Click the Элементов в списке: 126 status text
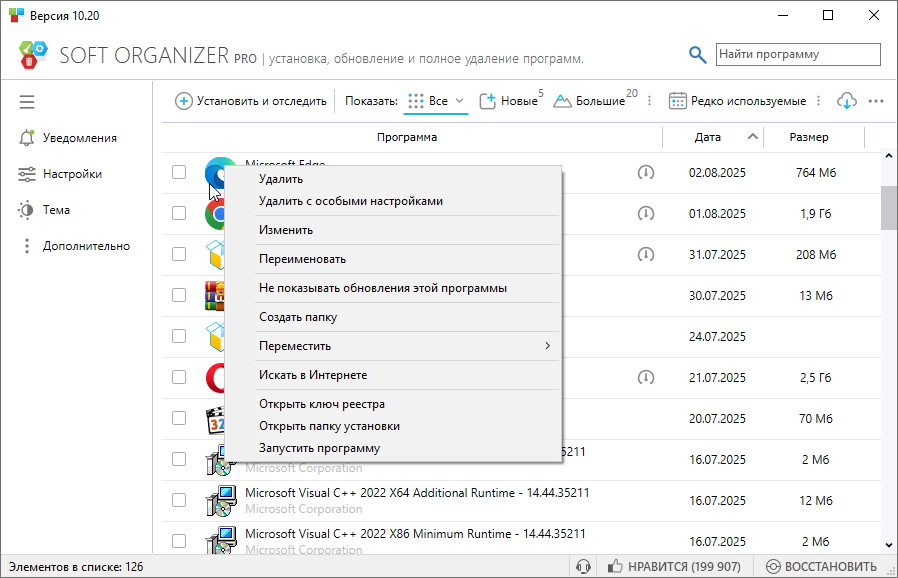The height and width of the screenshot is (578, 898). (76, 567)
